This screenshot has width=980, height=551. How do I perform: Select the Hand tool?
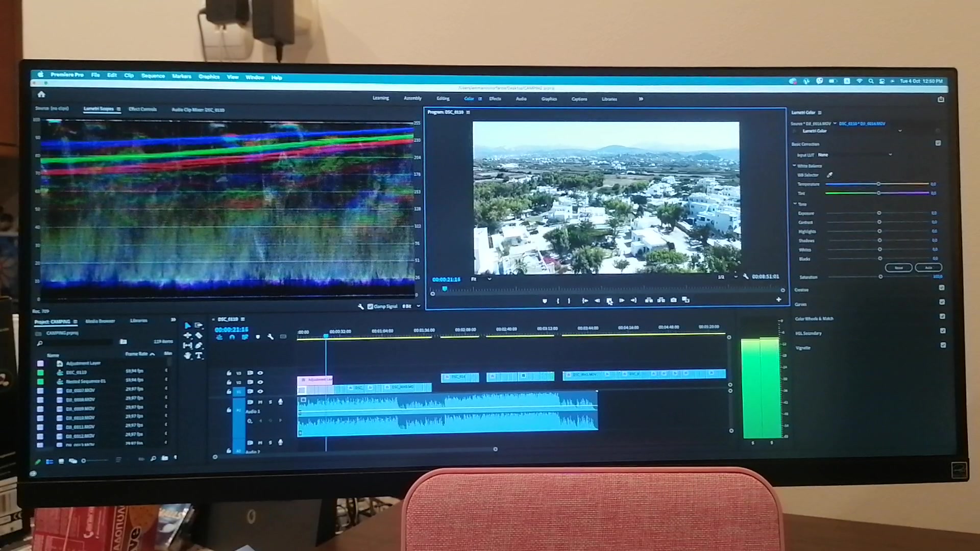point(187,356)
